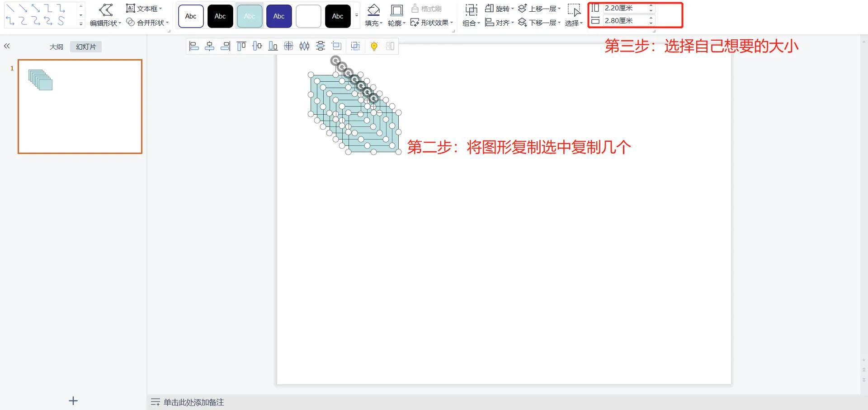This screenshot has width=868, height=410.
Task: Align selected shapes right in floating toolbar
Action: coord(225,46)
